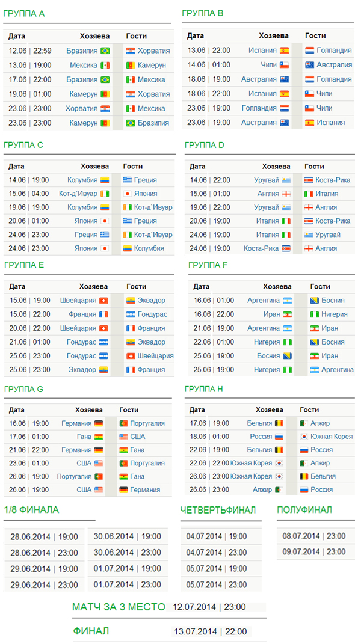Open Португалия link in 16.06 19:00 match
Screen dimensions: 355x644
tap(147, 423)
